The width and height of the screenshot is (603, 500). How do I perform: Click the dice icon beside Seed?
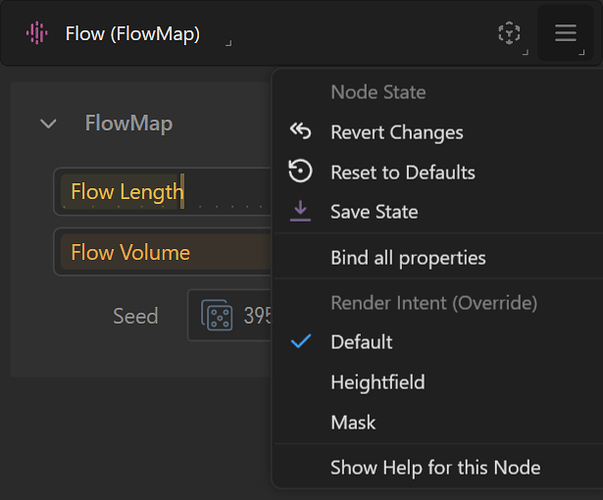(217, 315)
